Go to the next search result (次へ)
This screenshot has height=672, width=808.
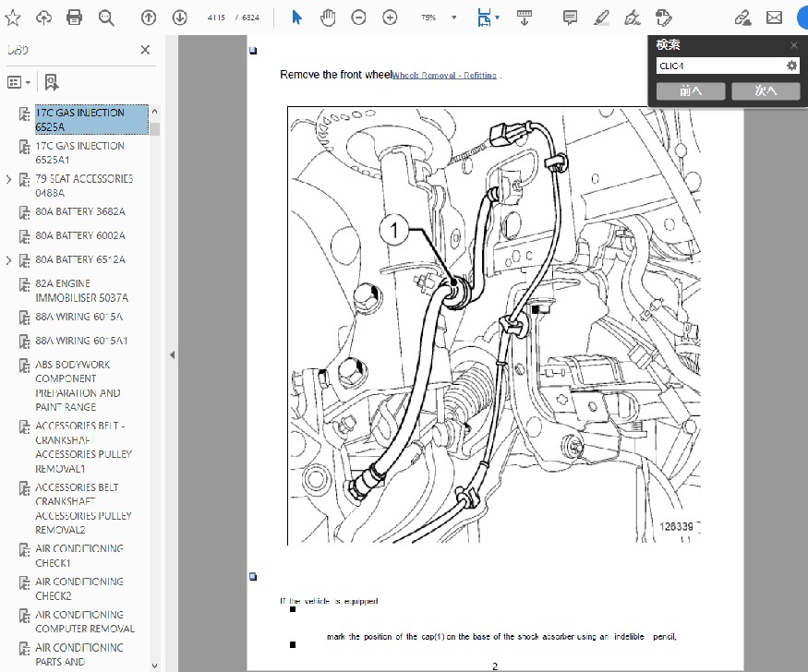(x=766, y=91)
